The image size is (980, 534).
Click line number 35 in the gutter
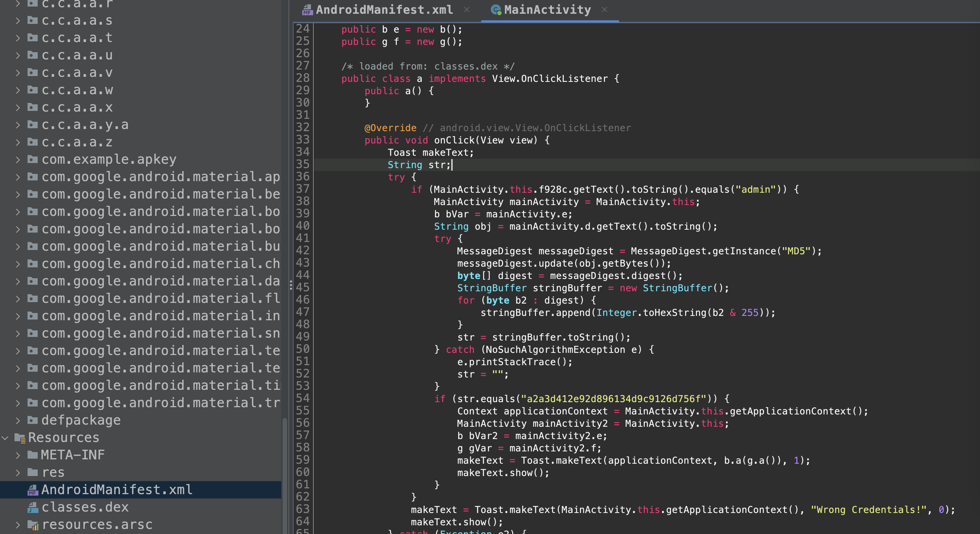pyautogui.click(x=303, y=164)
